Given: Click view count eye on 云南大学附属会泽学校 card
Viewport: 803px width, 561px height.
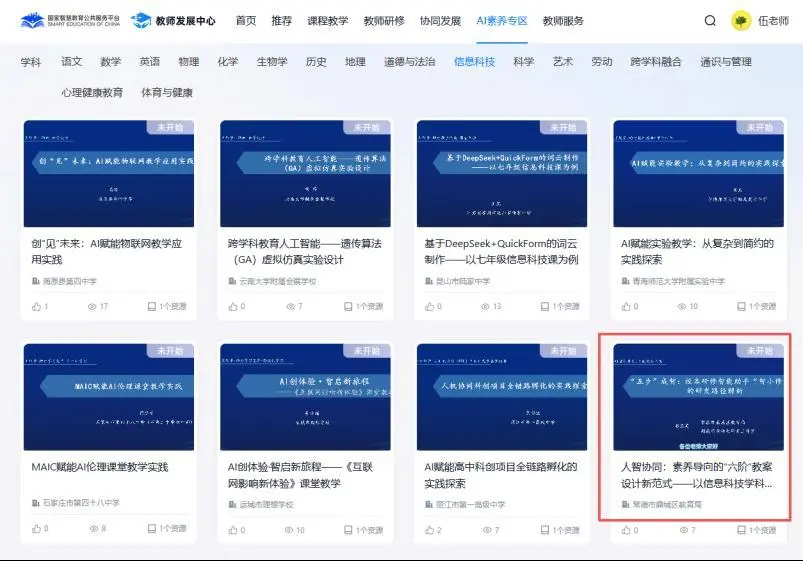Looking at the screenshot, I should [x=290, y=306].
